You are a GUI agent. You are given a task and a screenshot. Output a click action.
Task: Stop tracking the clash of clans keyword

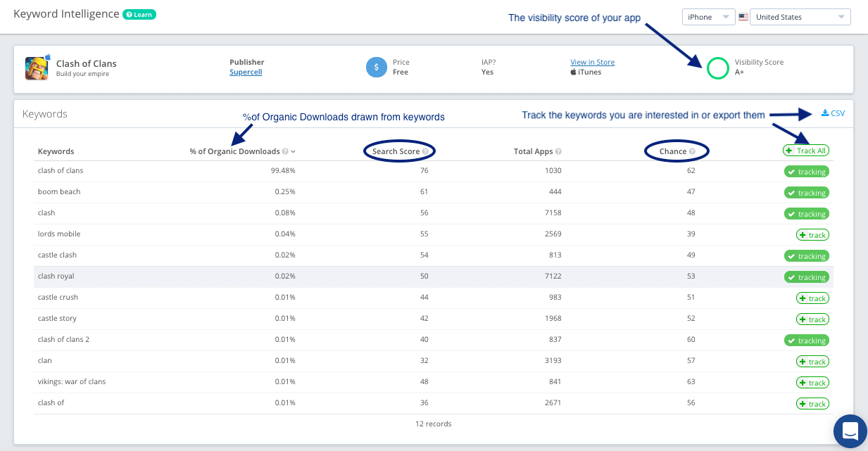tap(807, 172)
